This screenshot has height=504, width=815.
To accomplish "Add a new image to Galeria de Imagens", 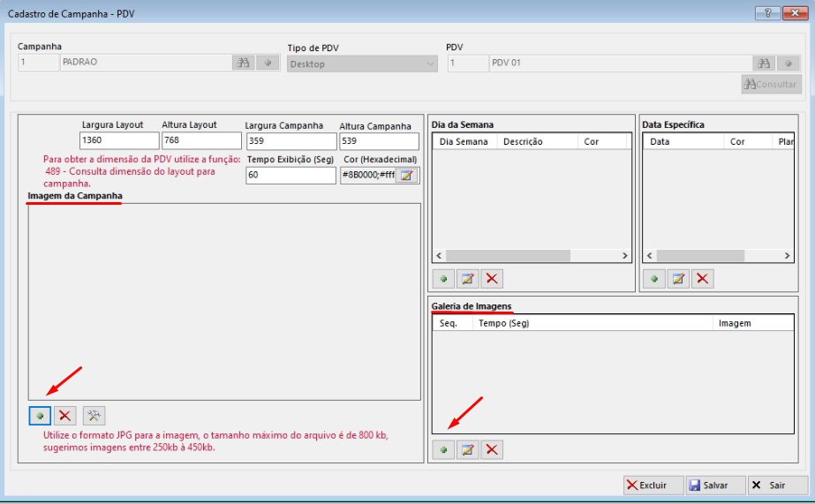I will point(443,450).
